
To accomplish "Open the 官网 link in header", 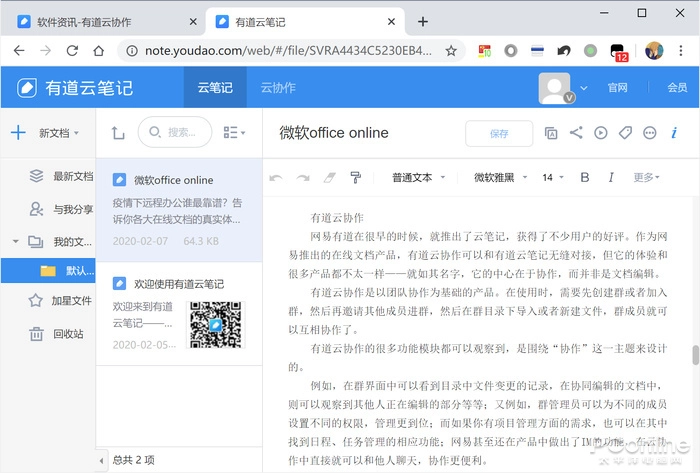I will click(618, 88).
